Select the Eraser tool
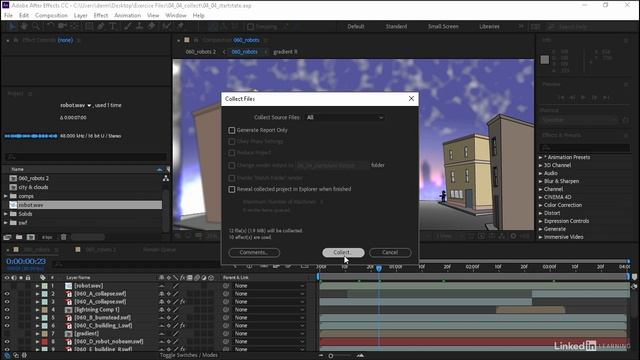The width and height of the screenshot is (640, 360). 151,27
